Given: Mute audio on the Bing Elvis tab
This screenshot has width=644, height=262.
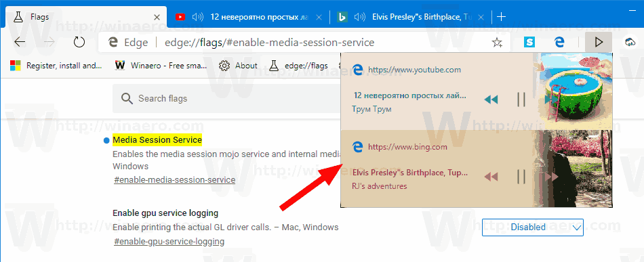Looking at the screenshot, I should click(360, 17).
